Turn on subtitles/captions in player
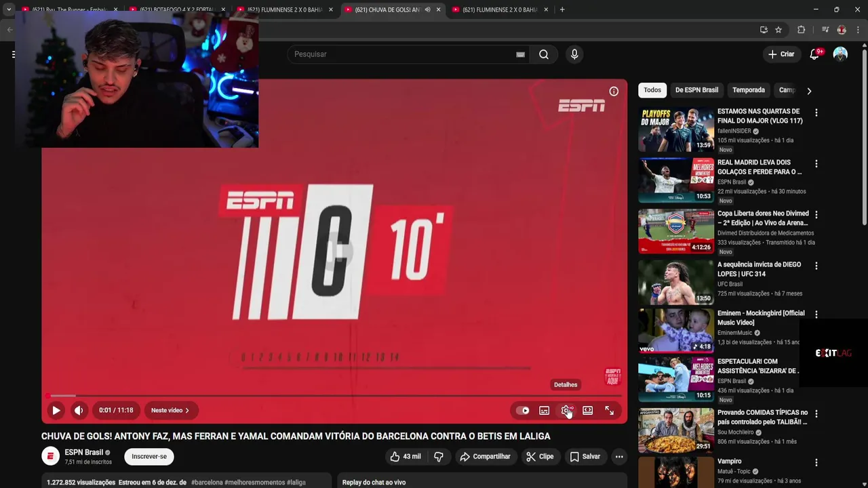 pos(544,411)
